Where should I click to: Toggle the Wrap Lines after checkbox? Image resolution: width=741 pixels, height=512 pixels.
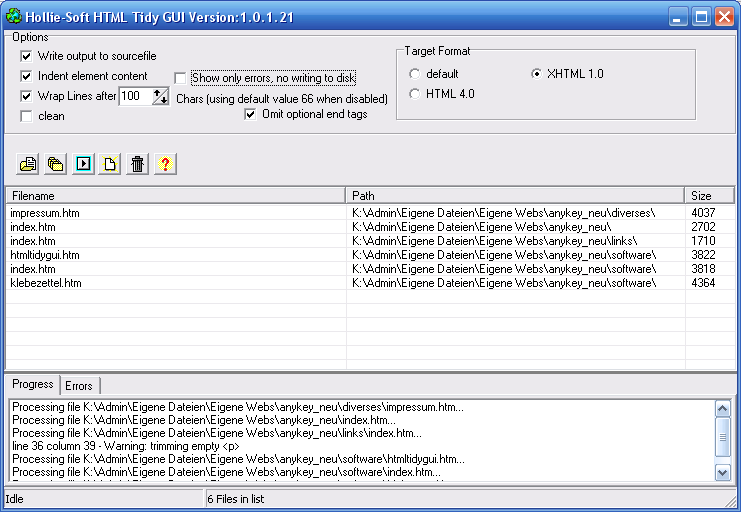pos(26,96)
